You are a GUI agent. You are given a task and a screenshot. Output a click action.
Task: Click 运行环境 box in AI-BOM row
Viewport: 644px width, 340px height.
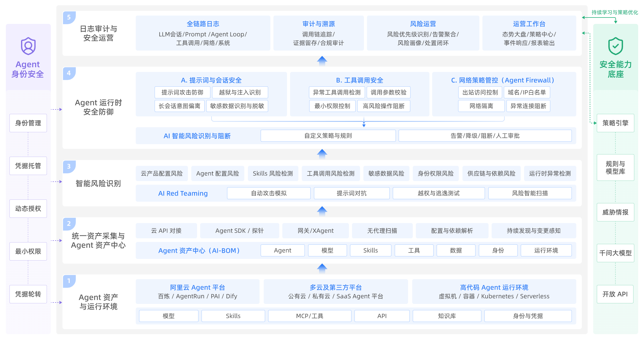pos(546,251)
